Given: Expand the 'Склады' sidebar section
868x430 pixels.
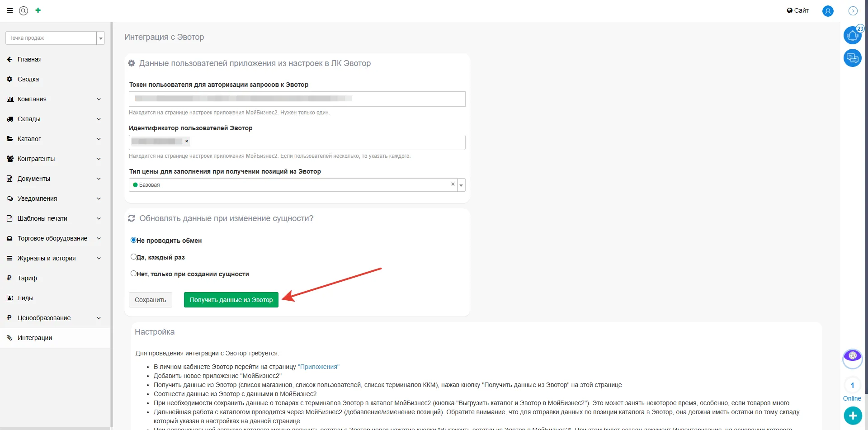Looking at the screenshot, I should (54, 119).
